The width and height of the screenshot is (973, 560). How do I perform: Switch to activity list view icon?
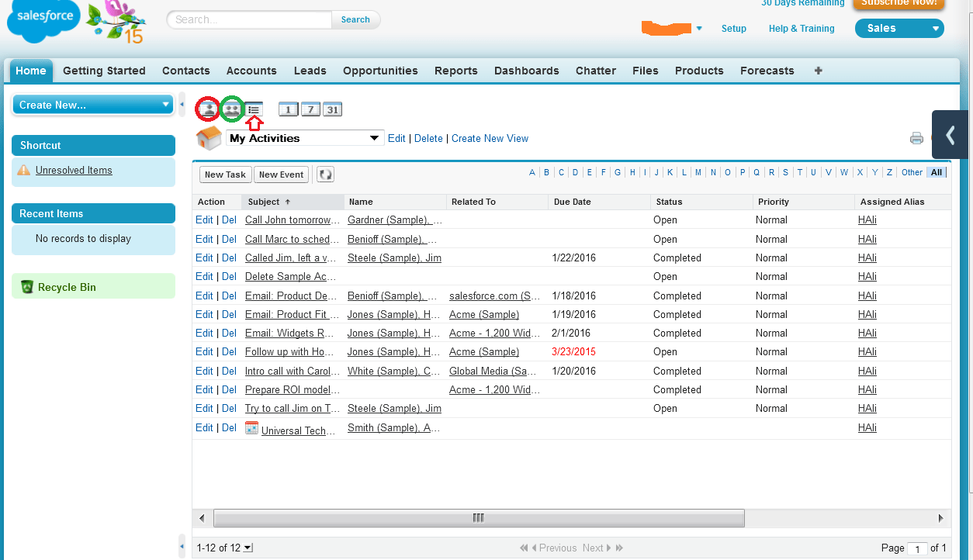tap(255, 109)
